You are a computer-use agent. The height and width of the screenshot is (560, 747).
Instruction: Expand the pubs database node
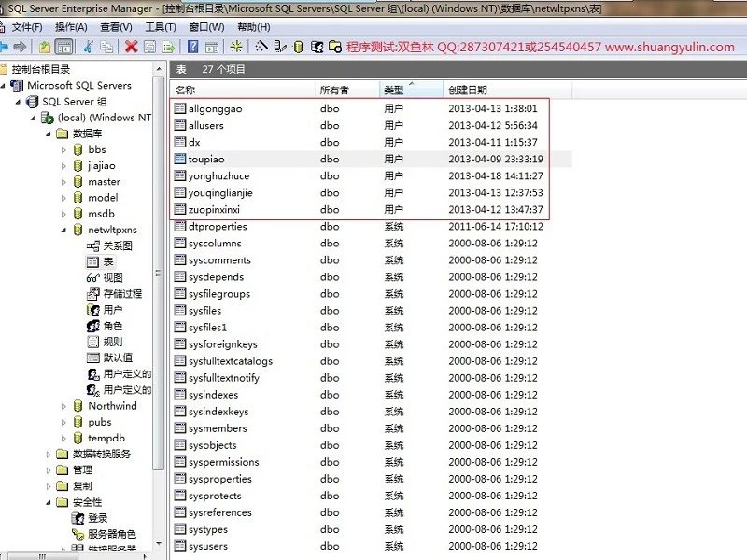[x=63, y=423]
